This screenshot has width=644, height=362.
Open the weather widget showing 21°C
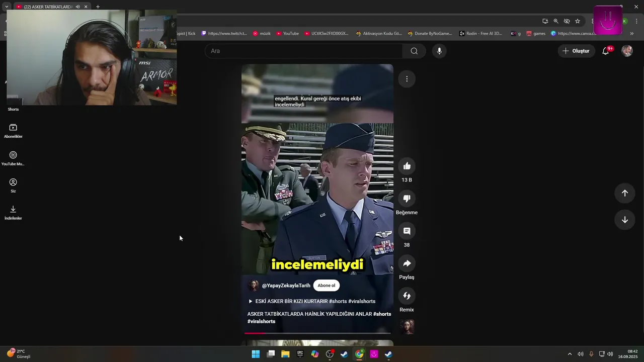coord(18,354)
